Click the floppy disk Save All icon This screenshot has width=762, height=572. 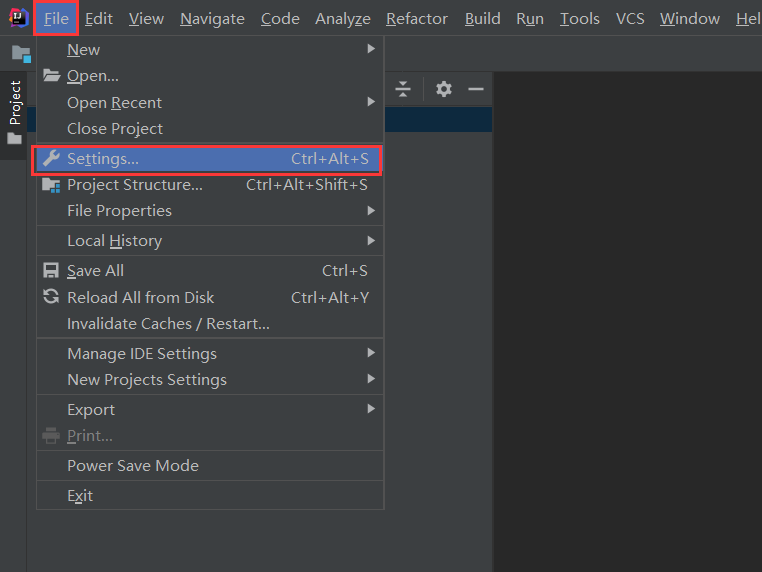click(51, 270)
